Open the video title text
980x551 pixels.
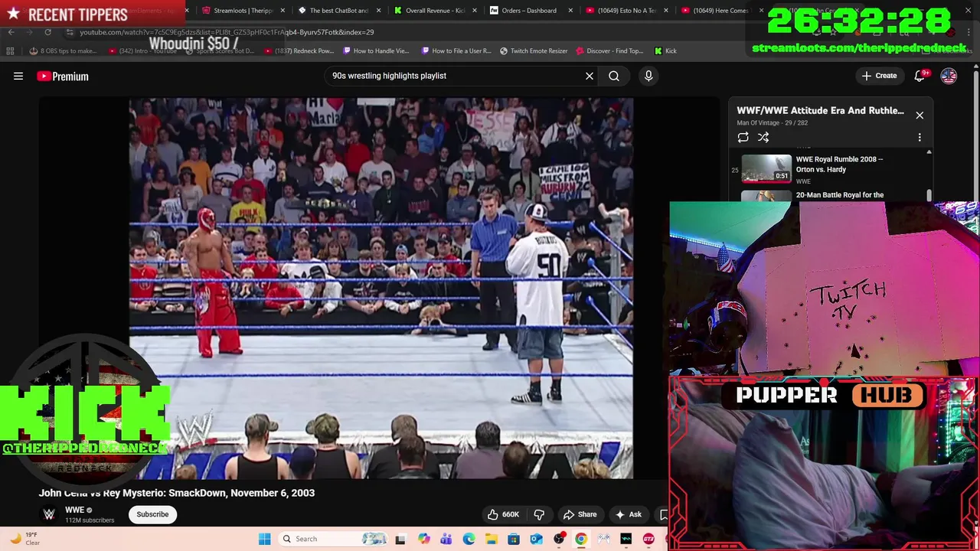click(177, 493)
